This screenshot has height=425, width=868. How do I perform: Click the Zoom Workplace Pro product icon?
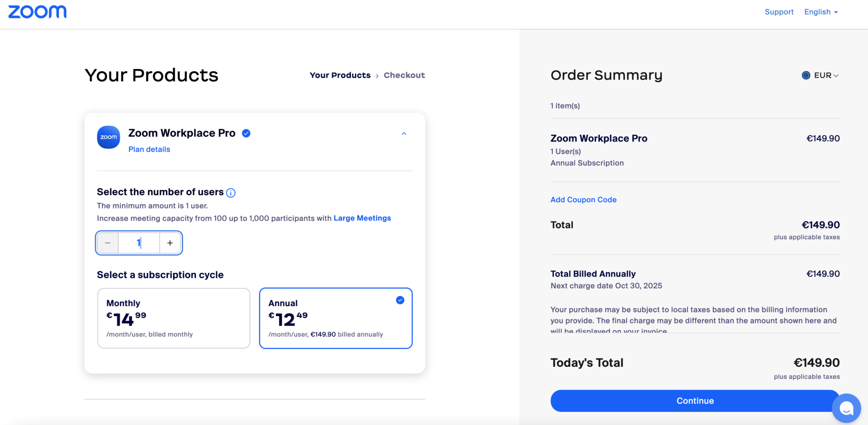tap(108, 137)
